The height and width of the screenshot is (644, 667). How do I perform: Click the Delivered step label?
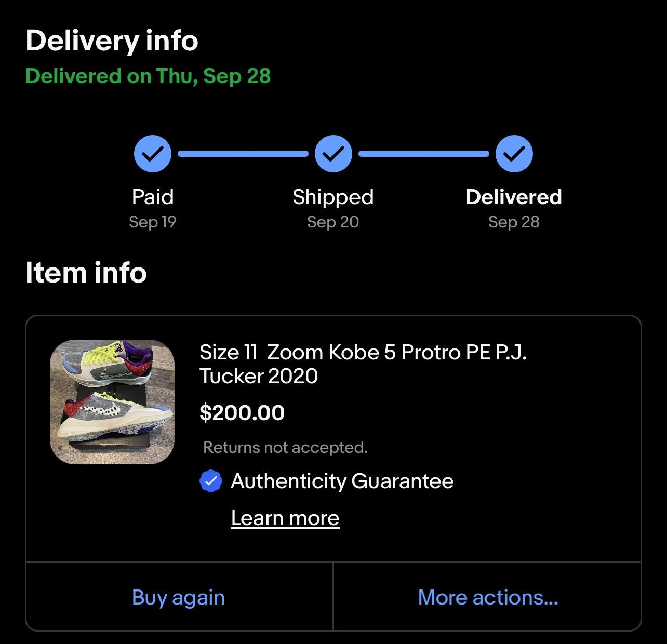514,197
